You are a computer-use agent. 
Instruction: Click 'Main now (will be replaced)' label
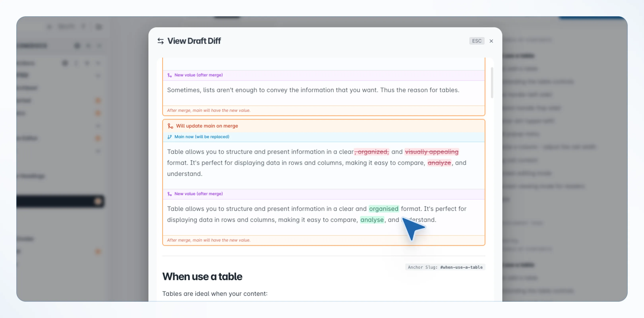pos(202,137)
